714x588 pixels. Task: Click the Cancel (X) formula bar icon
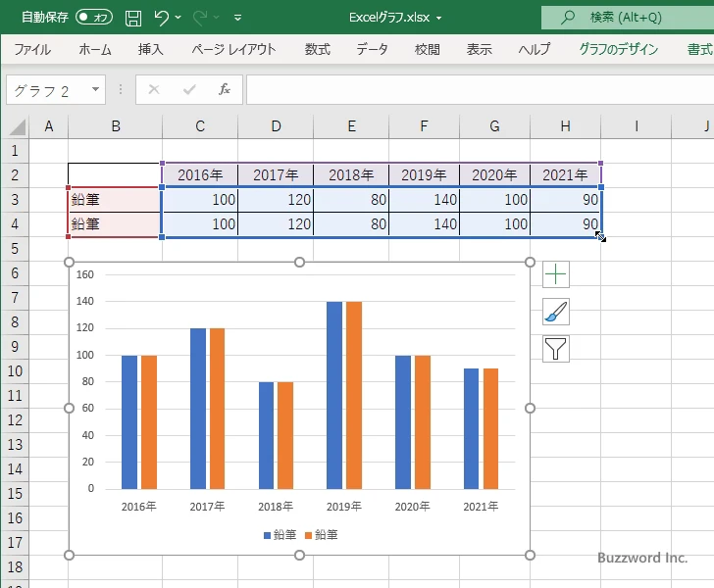[154, 89]
